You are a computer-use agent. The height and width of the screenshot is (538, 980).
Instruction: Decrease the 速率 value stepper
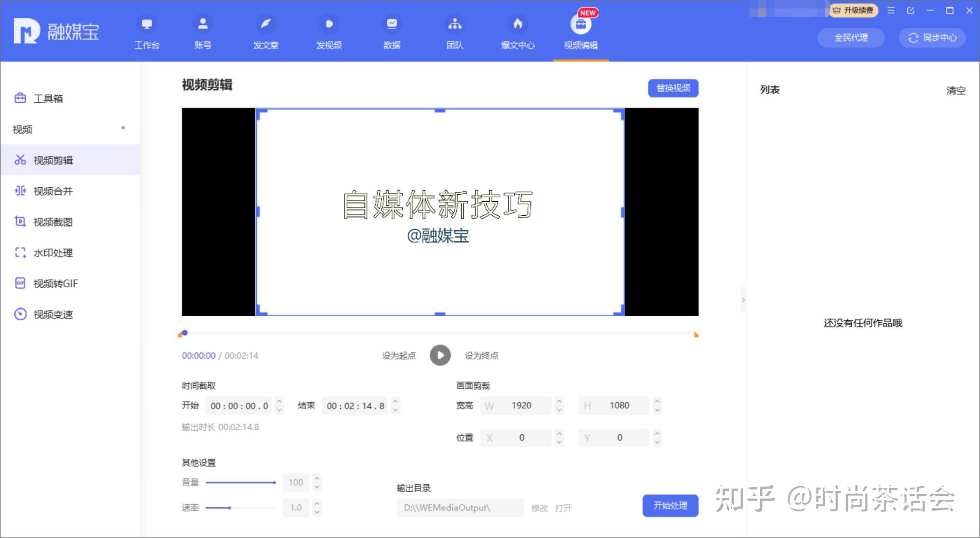tap(317, 512)
